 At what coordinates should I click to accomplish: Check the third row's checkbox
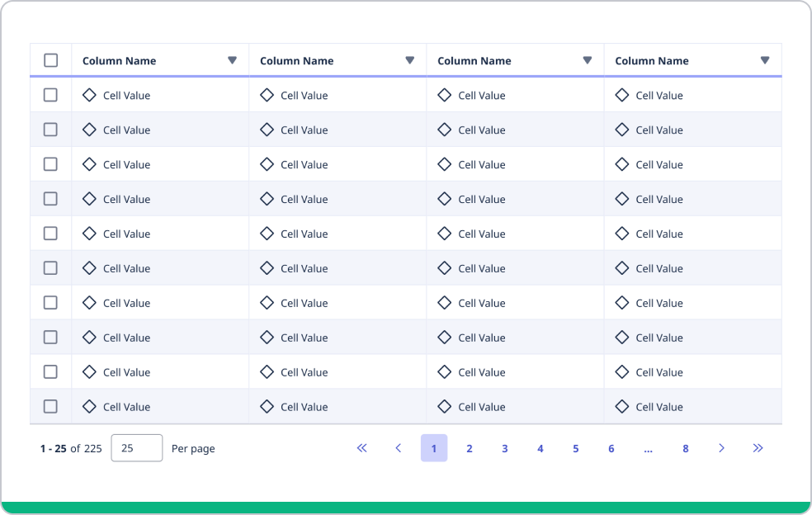(x=51, y=164)
